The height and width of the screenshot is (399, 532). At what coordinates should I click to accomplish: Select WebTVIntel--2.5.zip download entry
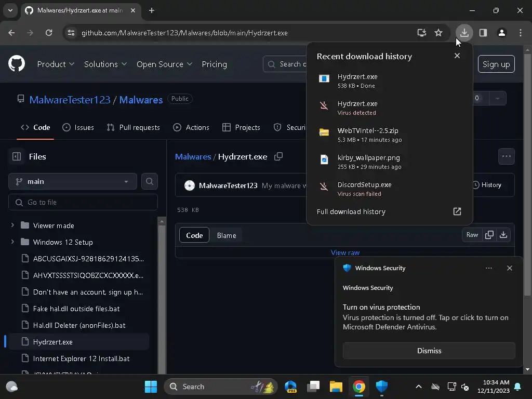(x=389, y=135)
